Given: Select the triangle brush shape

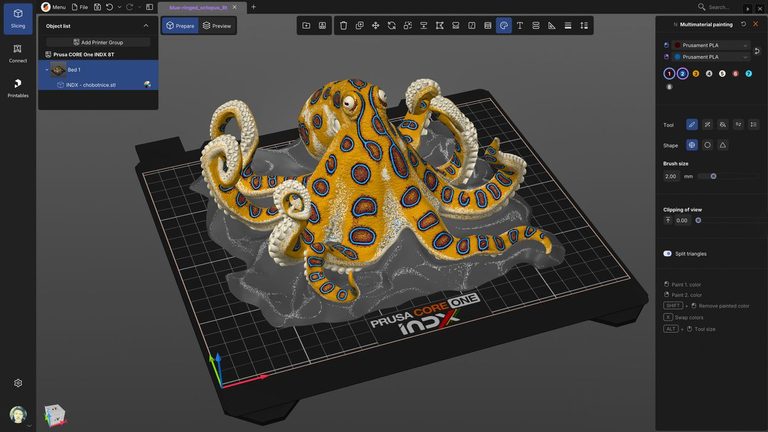Looking at the screenshot, I should [723, 145].
